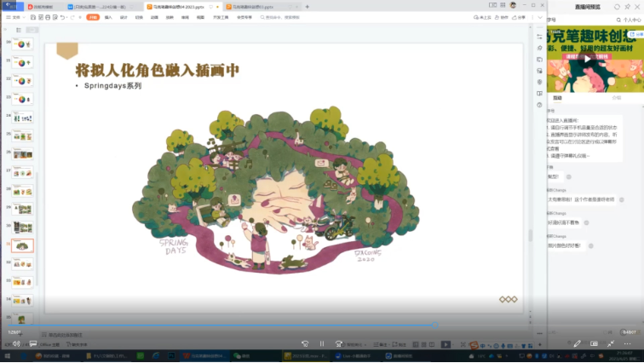Click the 分享 share button in WPS toolbar
The height and width of the screenshot is (363, 644).
(x=519, y=17)
